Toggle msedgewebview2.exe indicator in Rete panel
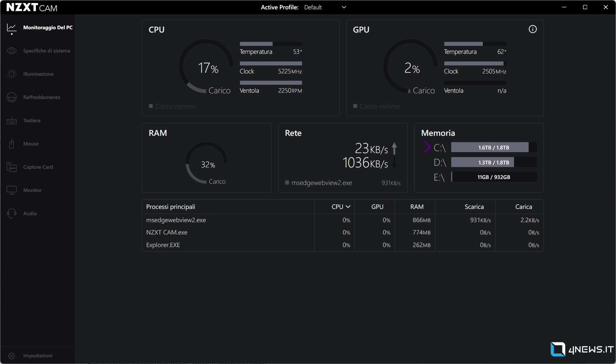The height and width of the screenshot is (364, 616). pyautogui.click(x=287, y=183)
